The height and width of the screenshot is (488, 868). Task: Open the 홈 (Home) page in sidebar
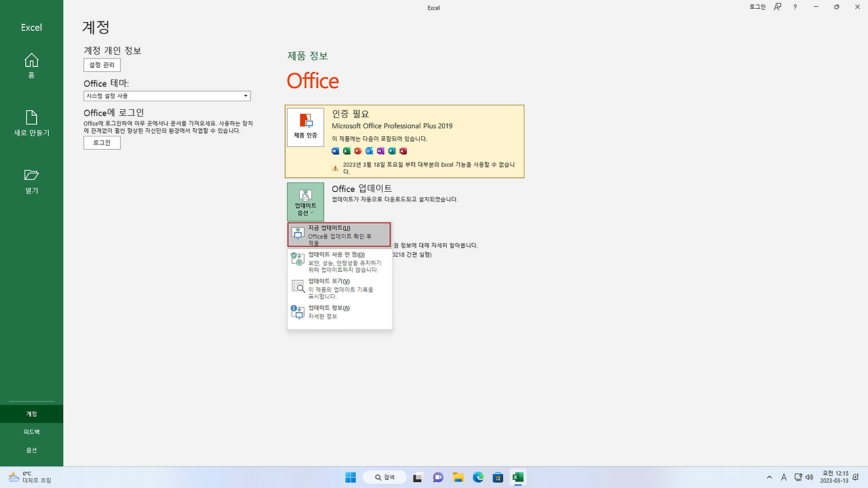(31, 66)
